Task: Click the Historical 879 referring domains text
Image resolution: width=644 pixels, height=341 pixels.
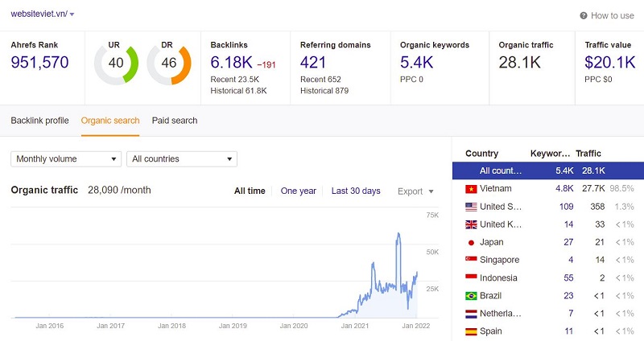Action: 324,91
